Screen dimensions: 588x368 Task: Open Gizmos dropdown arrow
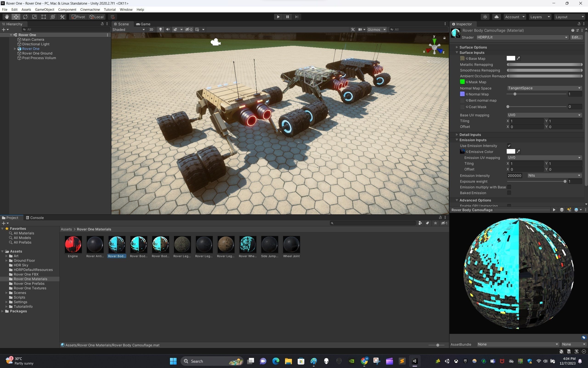click(384, 29)
